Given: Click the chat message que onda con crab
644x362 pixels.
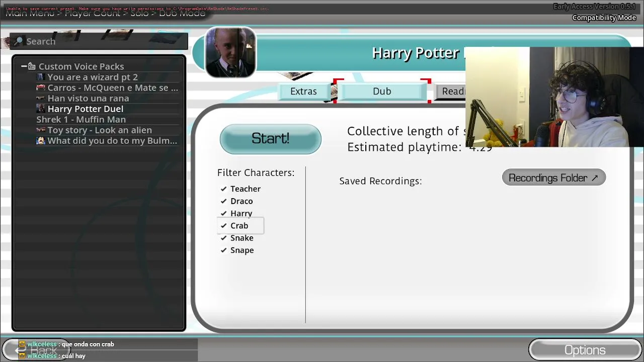Looking at the screenshot, I should 88,344.
